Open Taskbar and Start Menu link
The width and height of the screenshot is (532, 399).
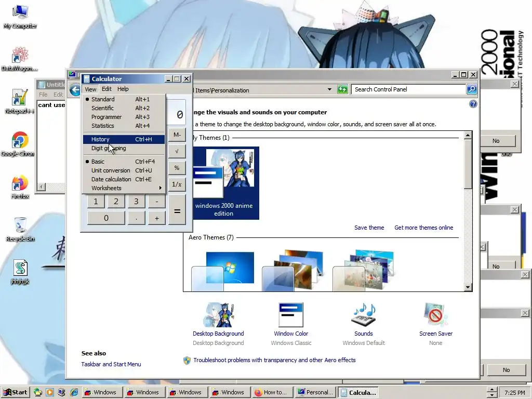tap(111, 364)
